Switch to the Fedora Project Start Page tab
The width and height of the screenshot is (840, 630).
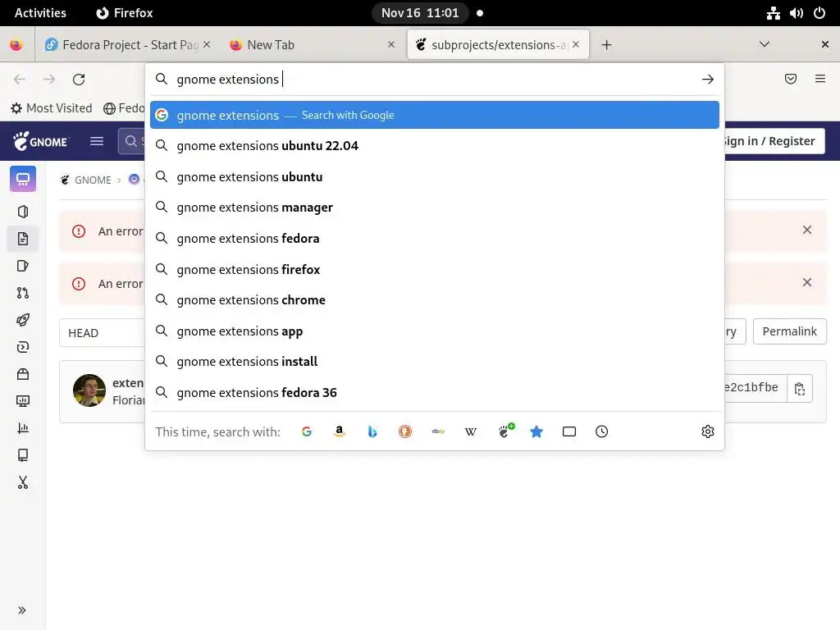pos(122,45)
